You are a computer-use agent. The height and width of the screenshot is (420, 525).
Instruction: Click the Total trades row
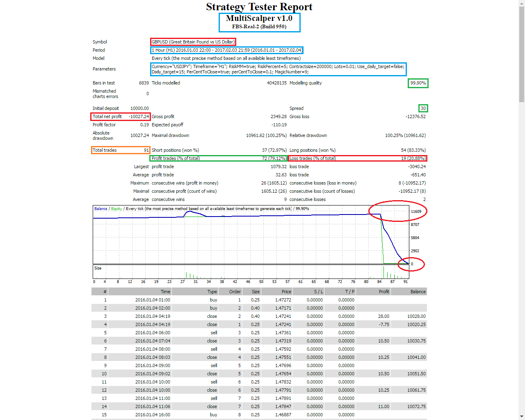click(x=120, y=150)
